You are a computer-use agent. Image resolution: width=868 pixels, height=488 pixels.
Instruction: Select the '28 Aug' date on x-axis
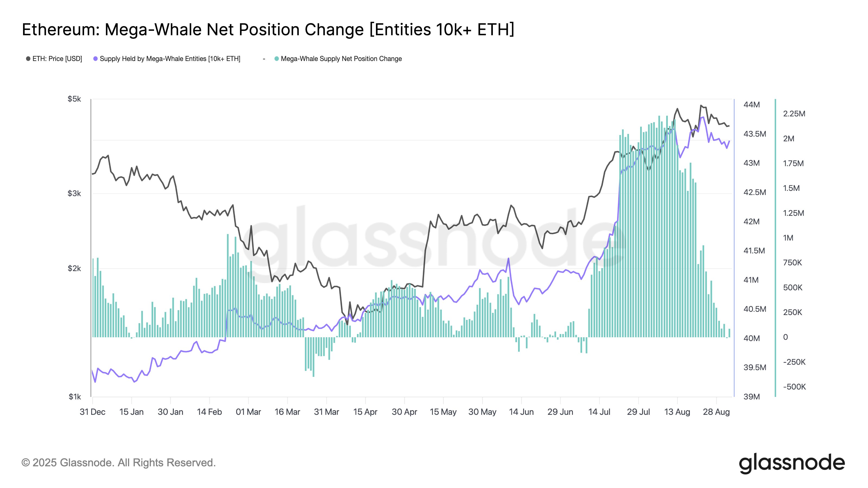716,412
